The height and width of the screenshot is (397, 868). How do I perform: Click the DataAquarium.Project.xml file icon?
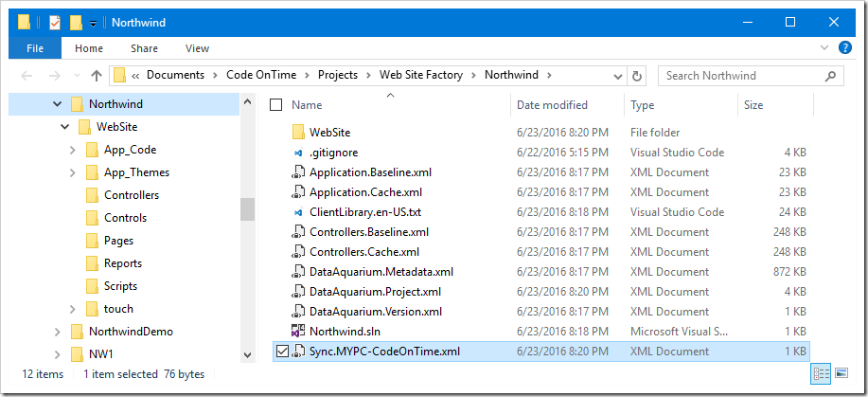coord(298,292)
